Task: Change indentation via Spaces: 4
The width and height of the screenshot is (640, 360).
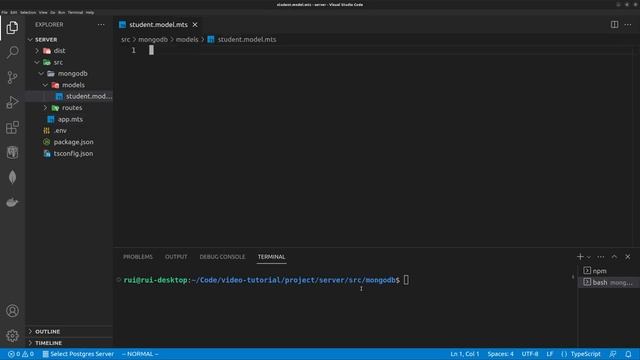Action: pos(500,354)
